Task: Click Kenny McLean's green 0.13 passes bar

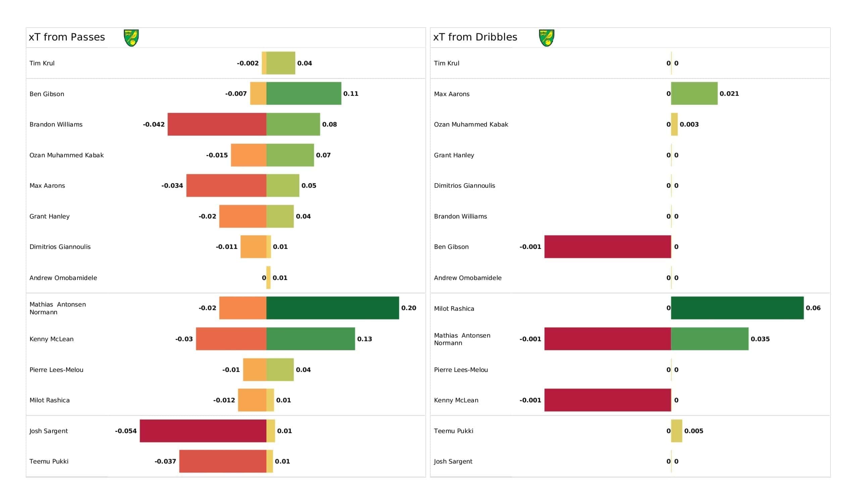Action: pos(311,339)
